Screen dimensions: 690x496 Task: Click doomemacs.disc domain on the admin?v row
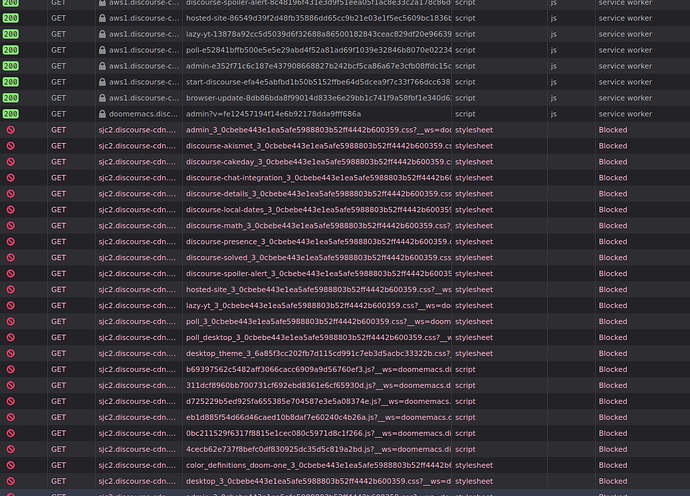click(143, 114)
